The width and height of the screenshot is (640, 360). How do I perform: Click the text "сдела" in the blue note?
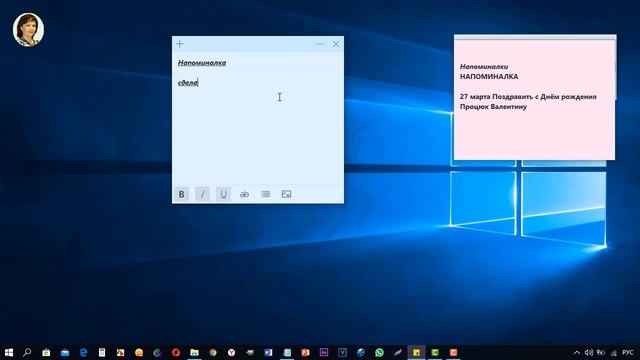click(188, 82)
